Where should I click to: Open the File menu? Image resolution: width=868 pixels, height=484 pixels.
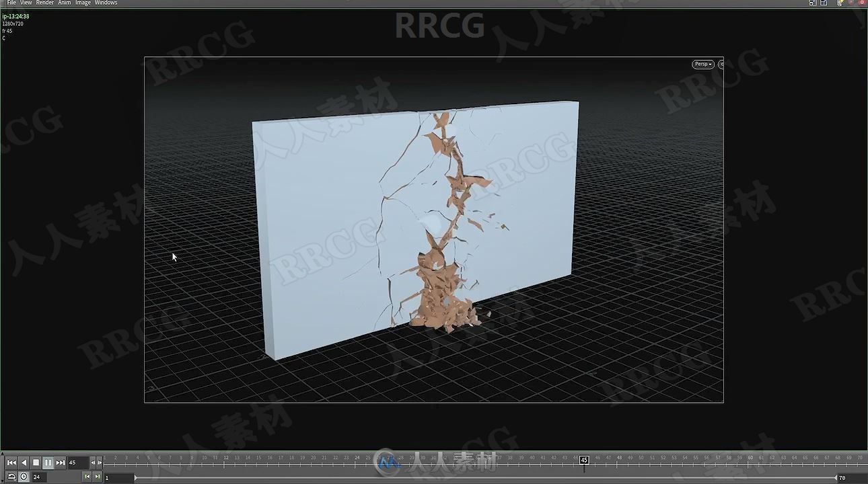(11, 3)
